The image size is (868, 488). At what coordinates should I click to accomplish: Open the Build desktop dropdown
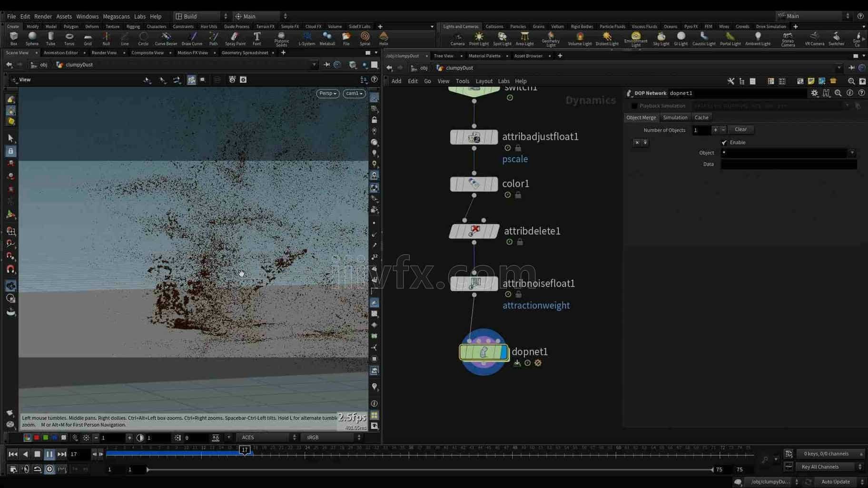pyautogui.click(x=201, y=16)
